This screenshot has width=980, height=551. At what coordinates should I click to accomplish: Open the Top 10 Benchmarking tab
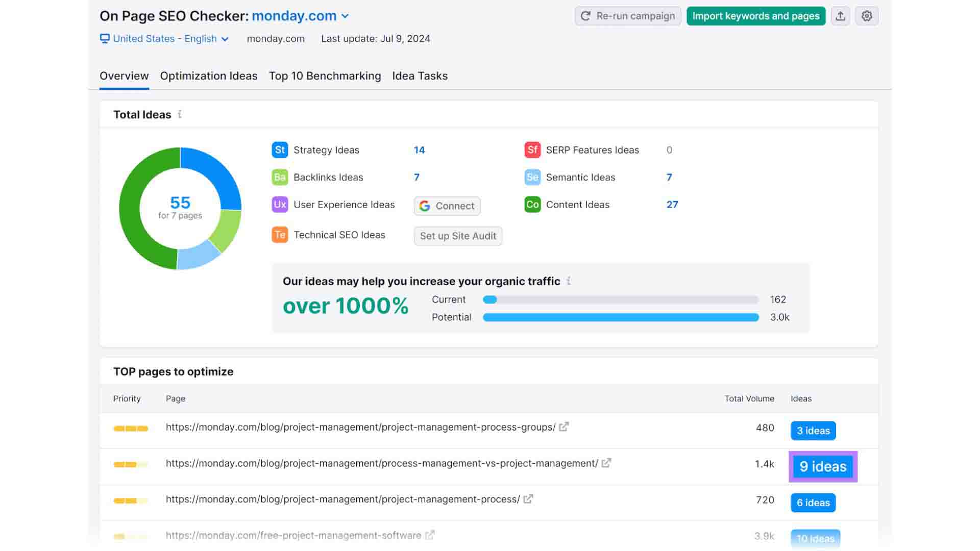[x=325, y=76]
